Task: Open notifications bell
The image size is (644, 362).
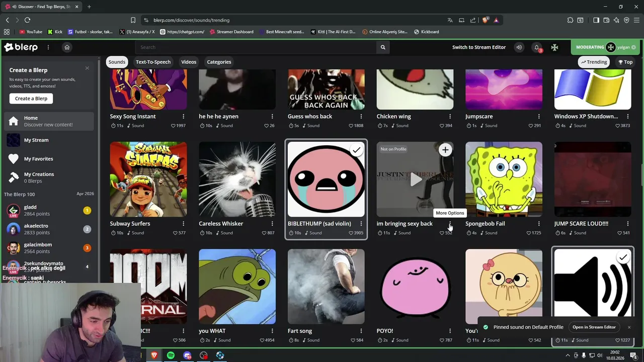Action: tap(536, 47)
